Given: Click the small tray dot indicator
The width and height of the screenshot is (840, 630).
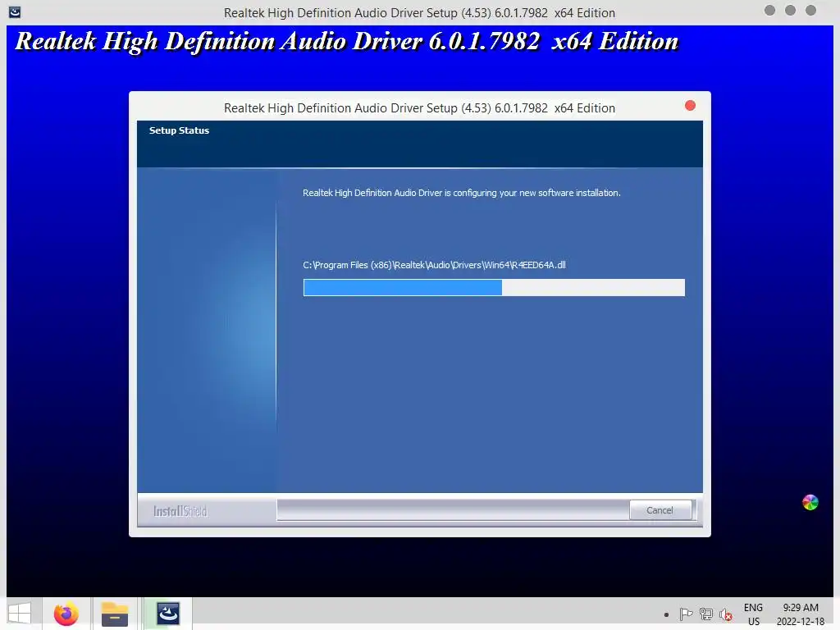Looking at the screenshot, I should click(666, 615).
